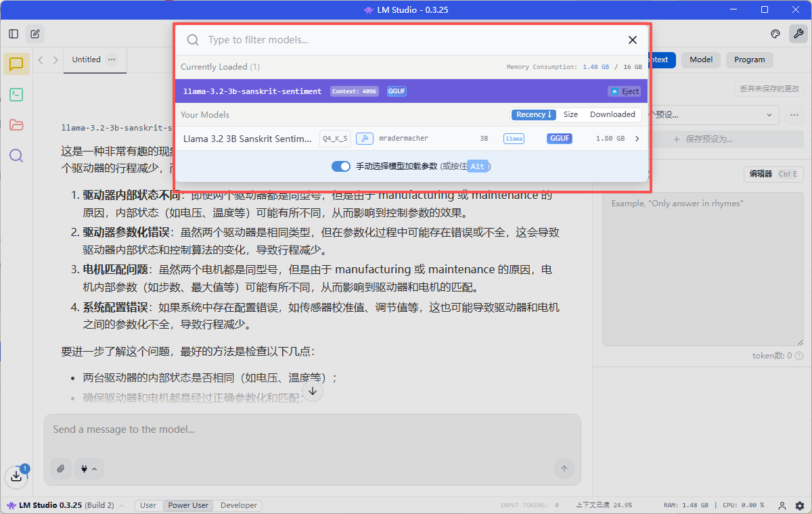Toggle the left sidebar panel icon

click(14, 34)
